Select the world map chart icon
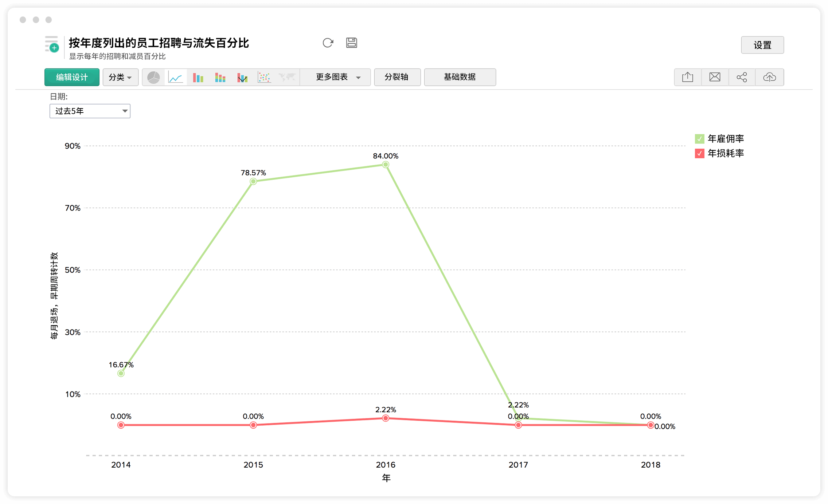This screenshot has width=828, height=504. tap(287, 77)
